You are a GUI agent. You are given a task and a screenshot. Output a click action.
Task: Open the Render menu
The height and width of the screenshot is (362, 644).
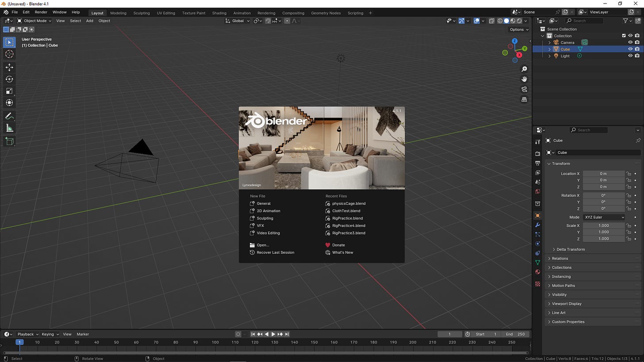click(x=41, y=12)
